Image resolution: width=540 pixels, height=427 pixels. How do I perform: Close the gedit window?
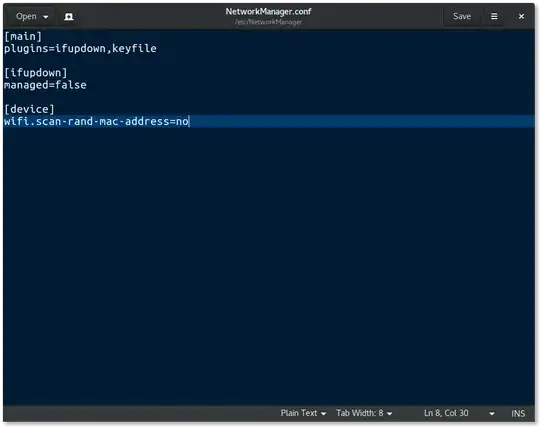[x=521, y=16]
